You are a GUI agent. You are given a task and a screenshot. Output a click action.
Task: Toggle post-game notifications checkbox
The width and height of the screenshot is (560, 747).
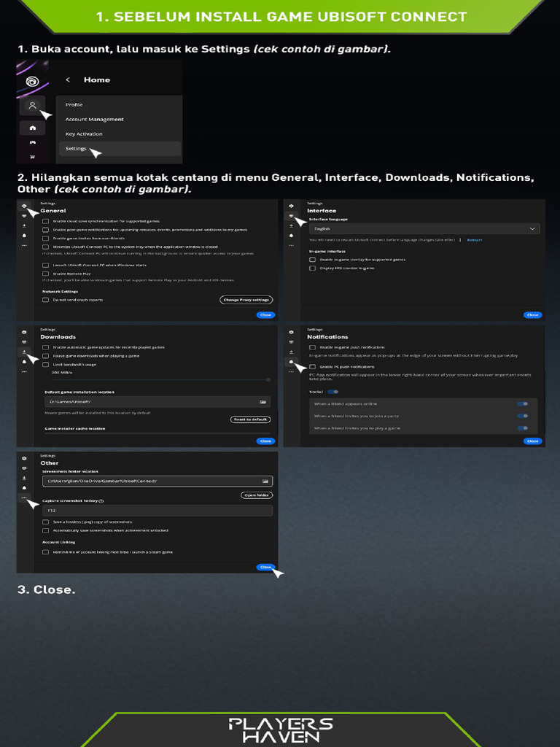pyautogui.click(x=46, y=230)
